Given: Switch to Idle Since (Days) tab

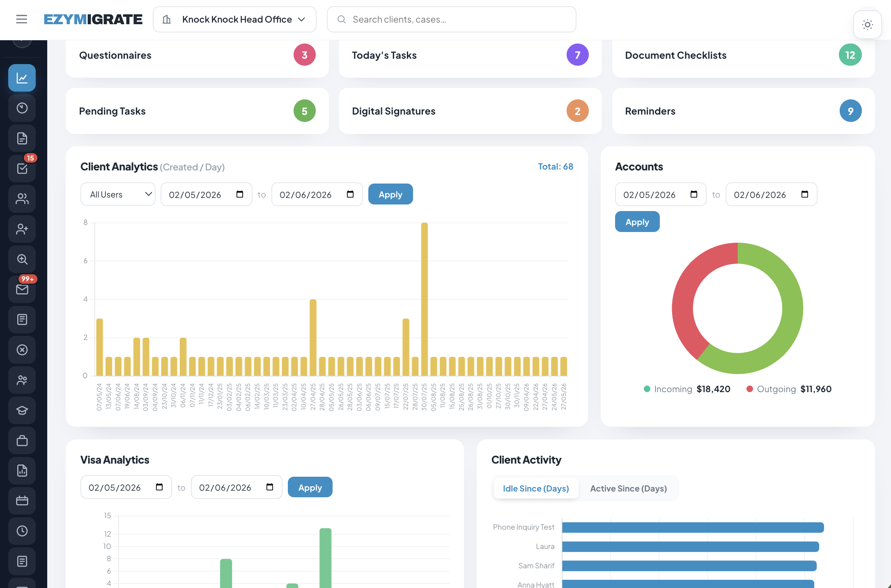Looking at the screenshot, I should tap(536, 489).
